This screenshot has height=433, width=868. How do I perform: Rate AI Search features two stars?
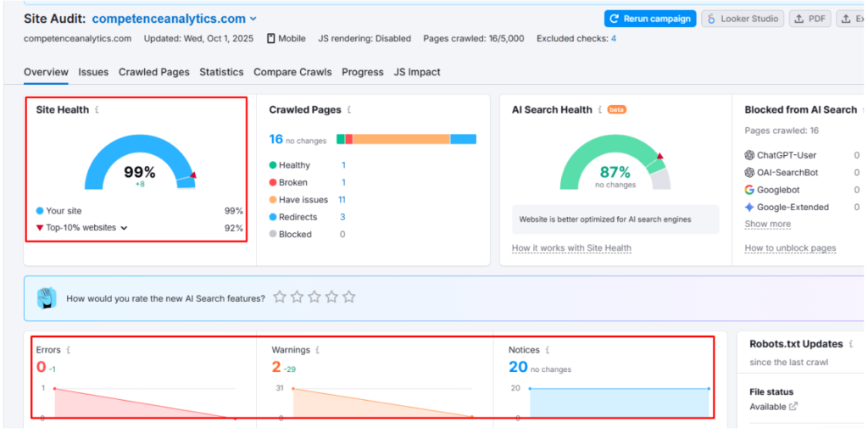click(x=298, y=297)
